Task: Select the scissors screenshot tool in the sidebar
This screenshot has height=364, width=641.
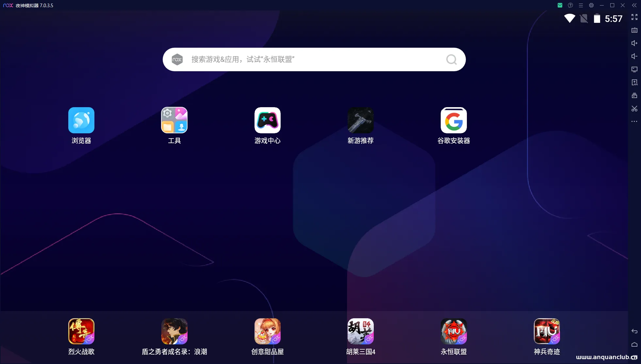Action: coord(635,108)
